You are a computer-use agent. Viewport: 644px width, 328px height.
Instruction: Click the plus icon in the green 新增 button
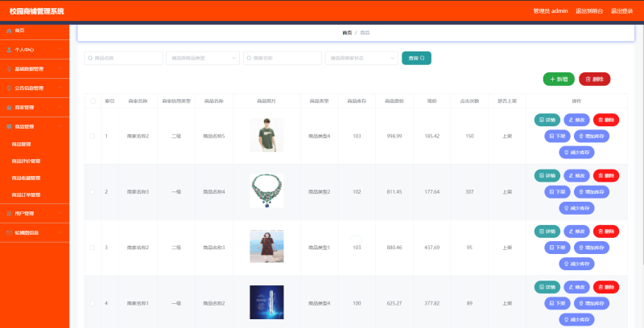tap(552, 79)
